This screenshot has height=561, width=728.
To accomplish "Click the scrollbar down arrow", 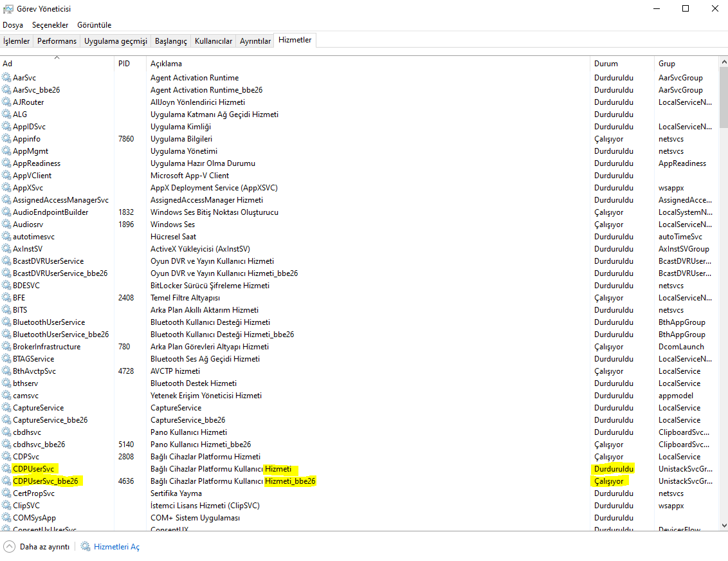I will coord(724,526).
